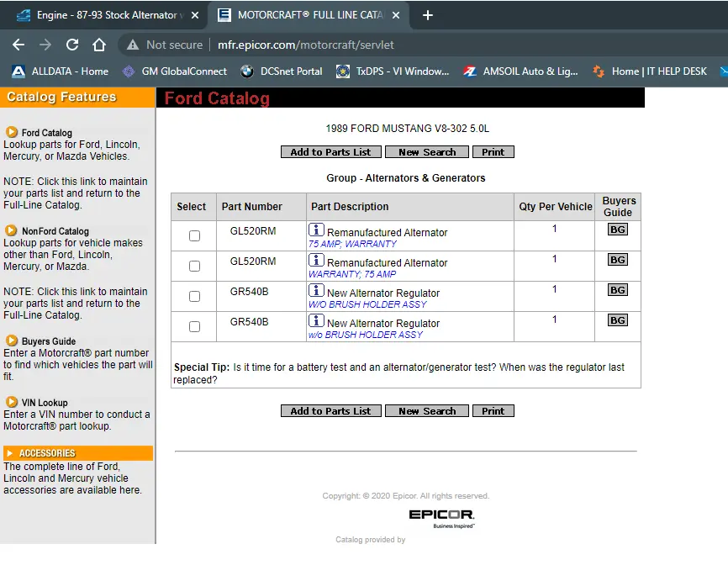Click Group - Alternators & Generators heading
728x581 pixels.
[406, 178]
